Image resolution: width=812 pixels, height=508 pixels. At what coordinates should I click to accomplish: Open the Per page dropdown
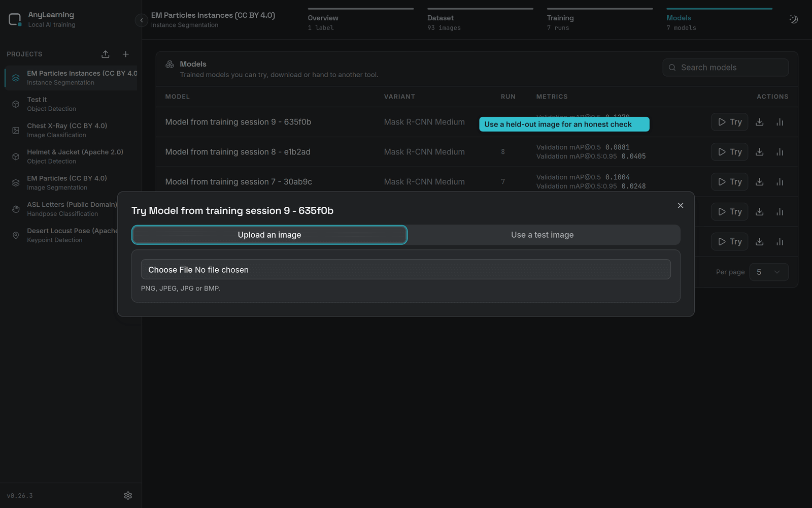(x=769, y=272)
